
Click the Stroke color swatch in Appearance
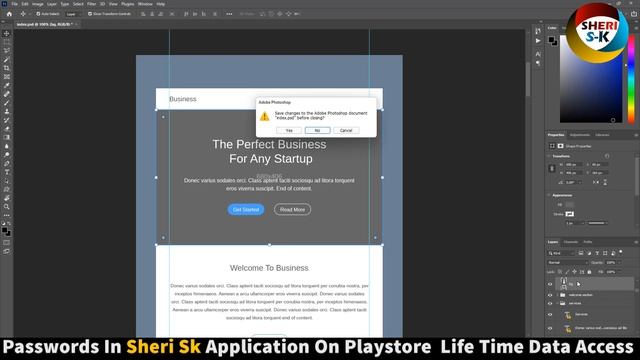569,214
